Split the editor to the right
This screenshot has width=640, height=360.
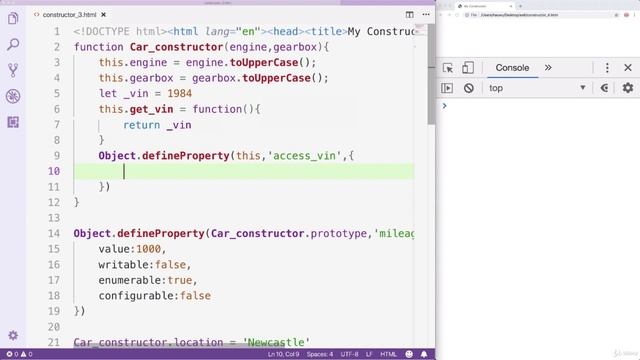(409, 15)
